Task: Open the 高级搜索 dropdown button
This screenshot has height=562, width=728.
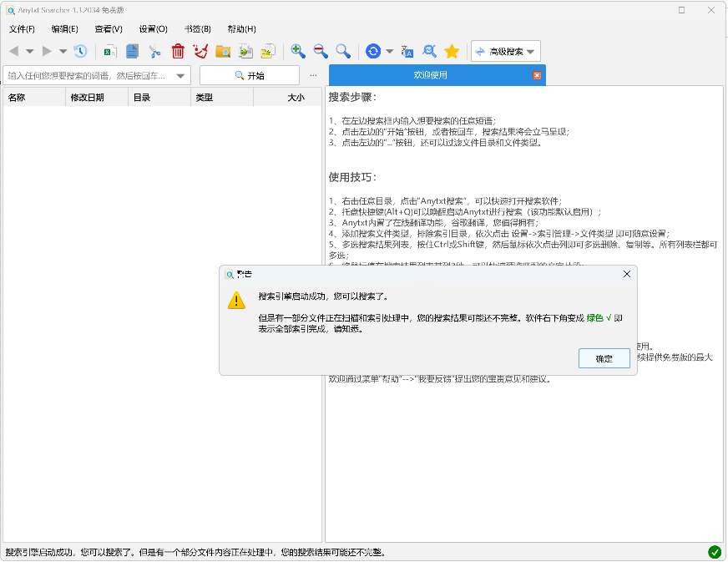Action: [x=506, y=51]
